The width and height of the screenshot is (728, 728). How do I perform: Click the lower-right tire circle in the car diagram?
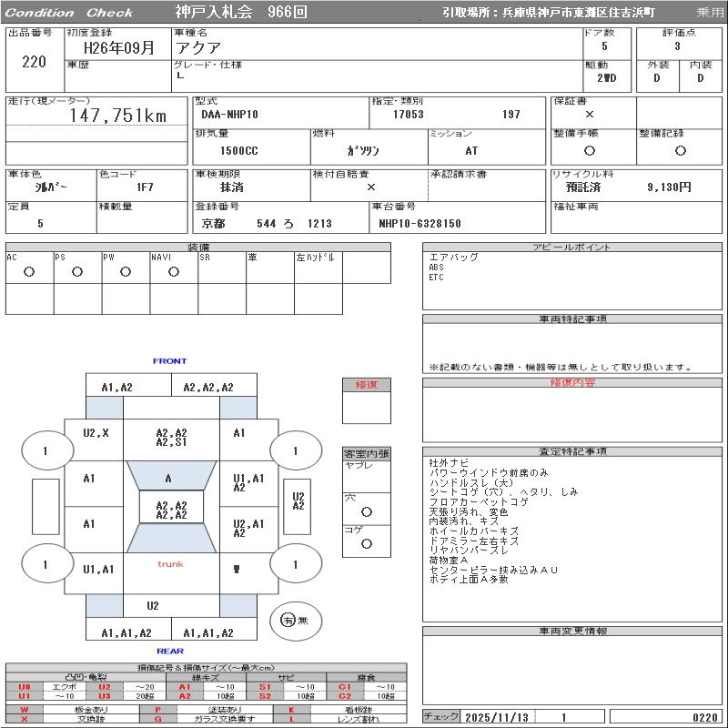295,564
